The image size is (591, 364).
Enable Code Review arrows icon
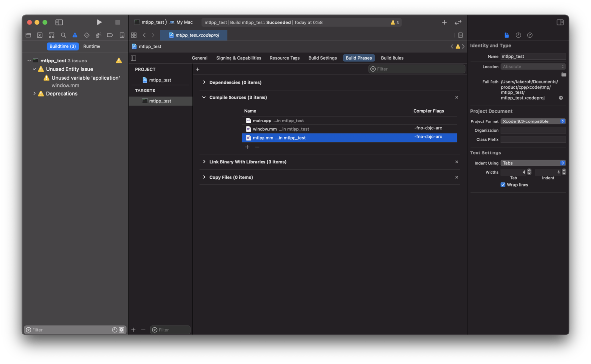click(458, 22)
